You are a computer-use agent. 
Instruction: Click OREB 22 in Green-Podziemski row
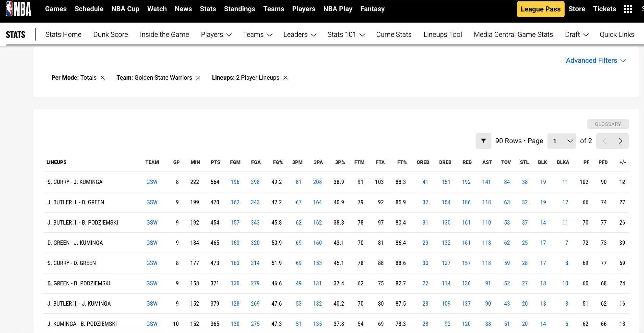[x=425, y=283]
